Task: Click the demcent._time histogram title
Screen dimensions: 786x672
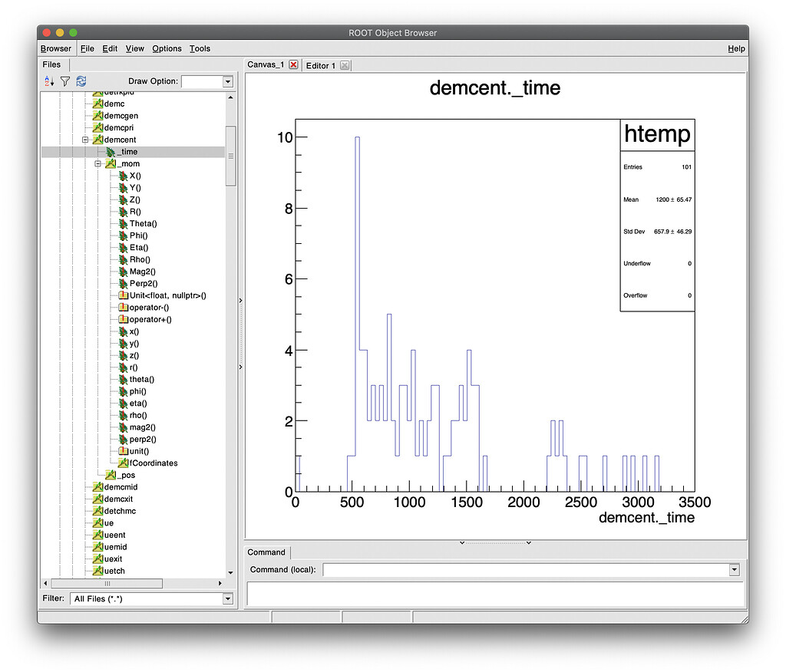Action: (495, 87)
